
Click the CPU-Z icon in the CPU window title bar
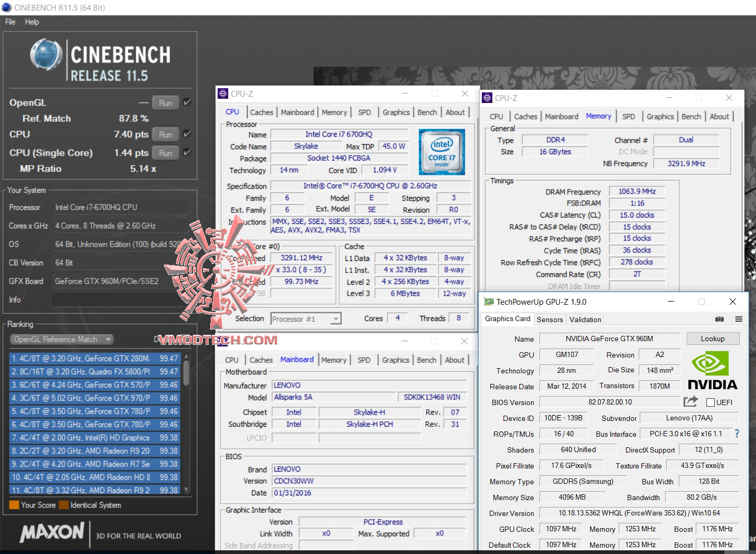[223, 93]
